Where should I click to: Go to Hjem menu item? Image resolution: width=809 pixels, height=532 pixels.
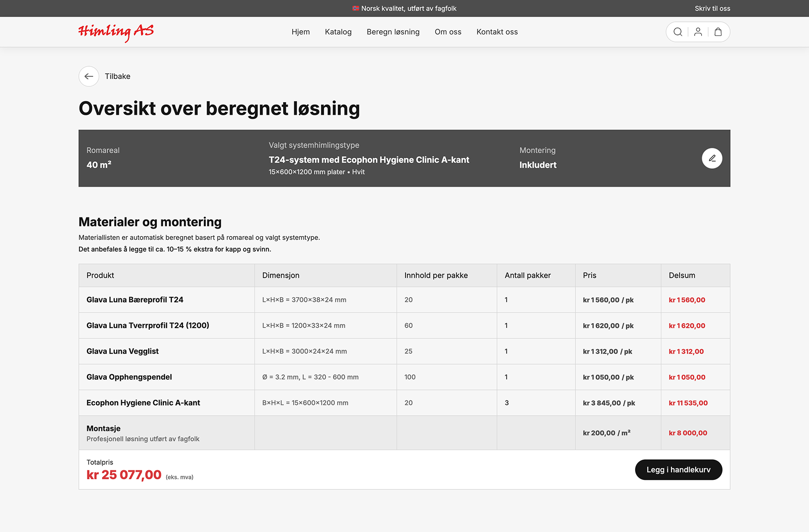(301, 32)
